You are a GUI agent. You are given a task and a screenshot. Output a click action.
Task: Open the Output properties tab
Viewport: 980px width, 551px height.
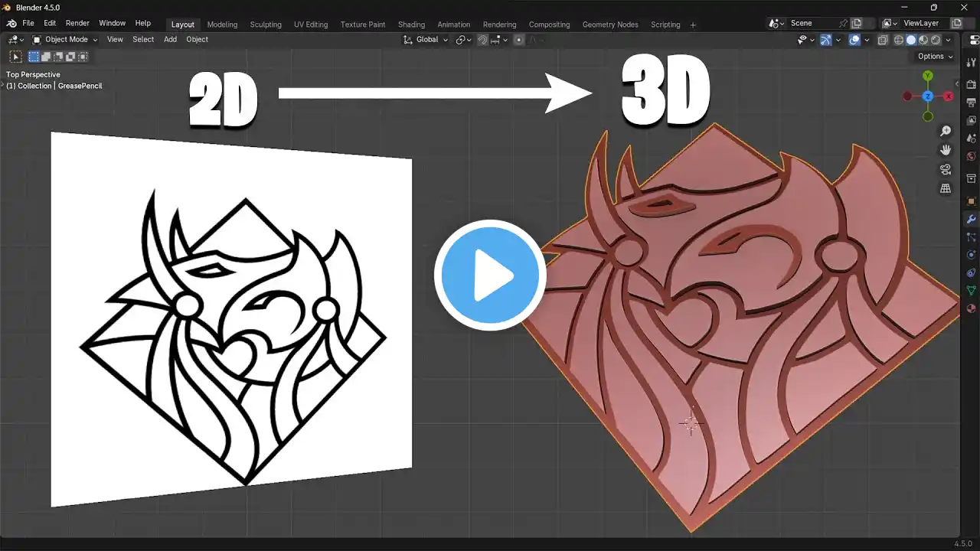coord(972,102)
